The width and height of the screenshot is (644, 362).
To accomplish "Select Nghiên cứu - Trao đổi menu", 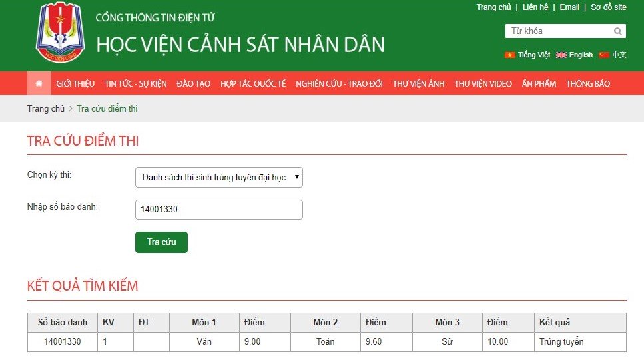I will tap(339, 83).
